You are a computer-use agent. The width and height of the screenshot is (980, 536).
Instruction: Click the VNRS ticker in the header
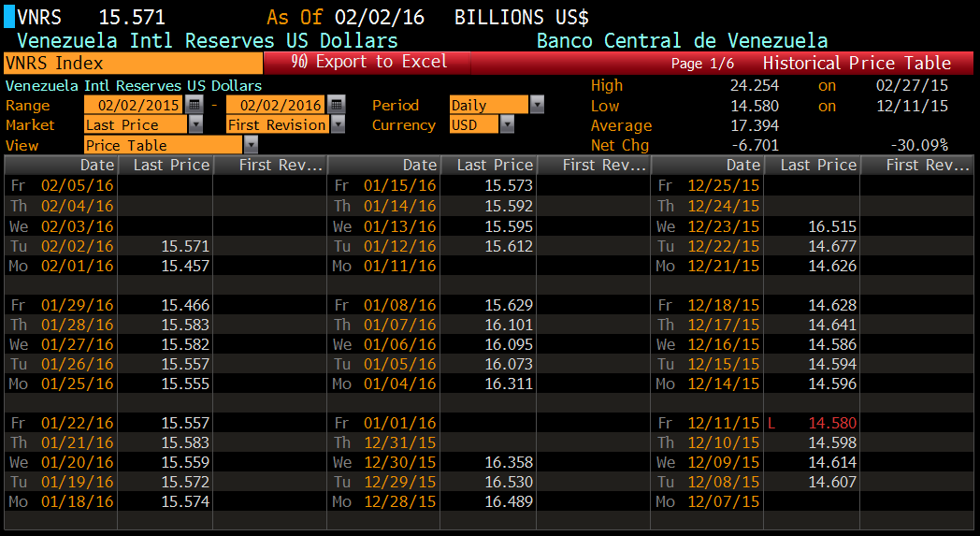tap(38, 17)
